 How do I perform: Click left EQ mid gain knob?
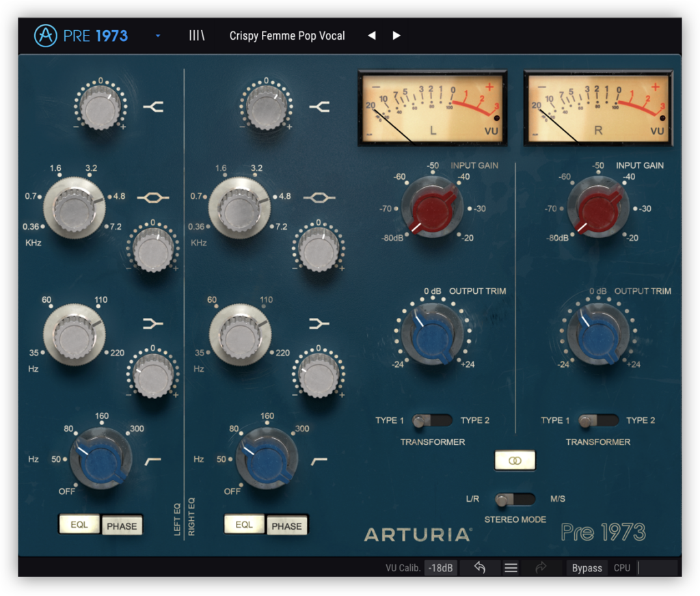pyautogui.click(x=152, y=249)
